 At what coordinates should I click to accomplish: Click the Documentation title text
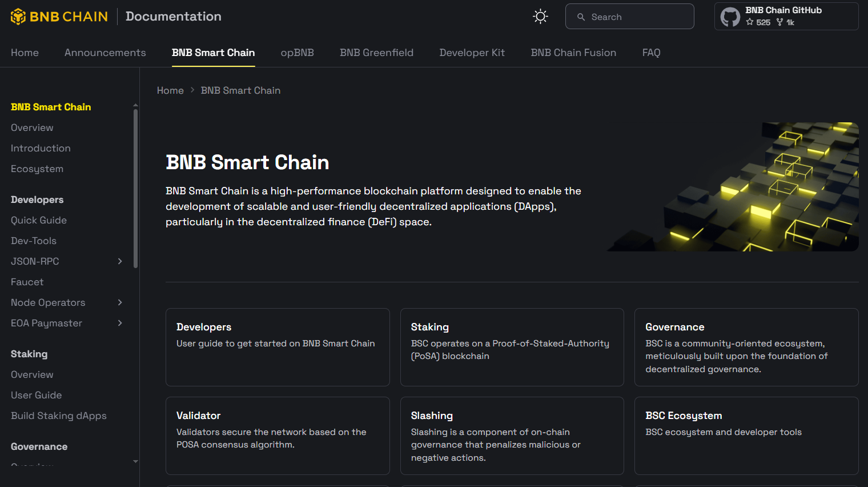pos(174,17)
